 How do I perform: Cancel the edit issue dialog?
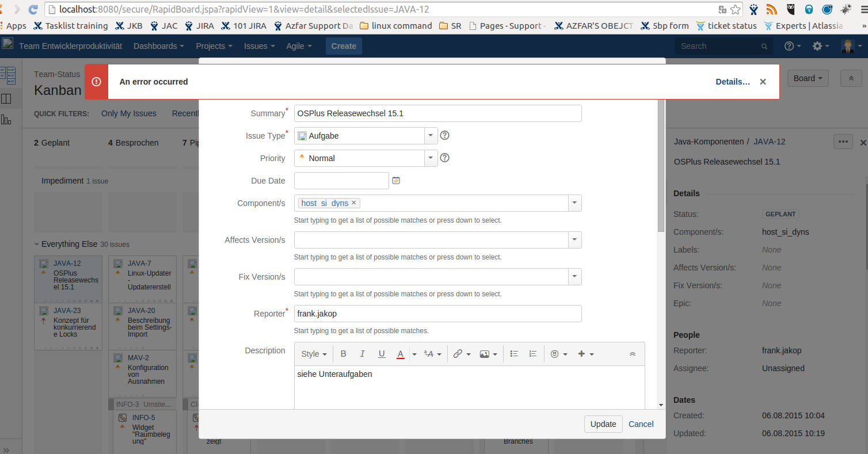tap(641, 424)
